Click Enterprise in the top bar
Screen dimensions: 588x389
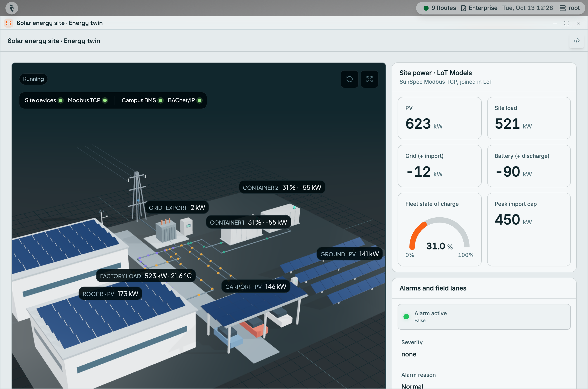483,8
